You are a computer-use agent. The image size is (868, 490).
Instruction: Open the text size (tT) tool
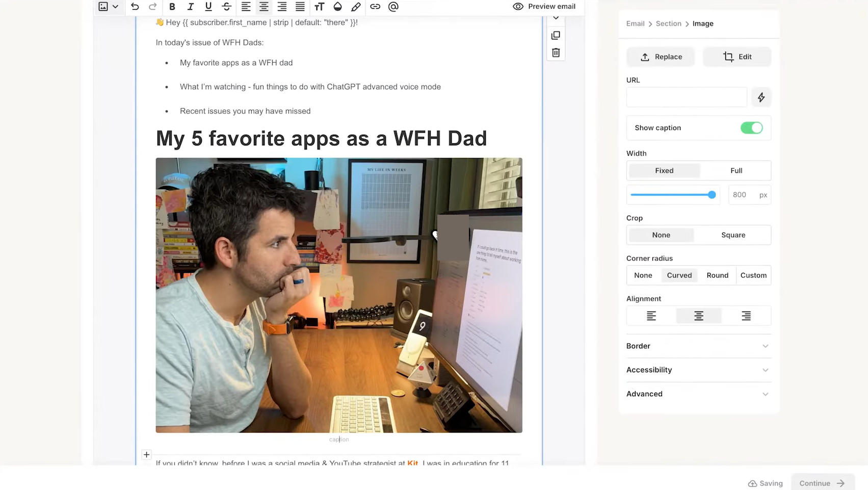320,7
